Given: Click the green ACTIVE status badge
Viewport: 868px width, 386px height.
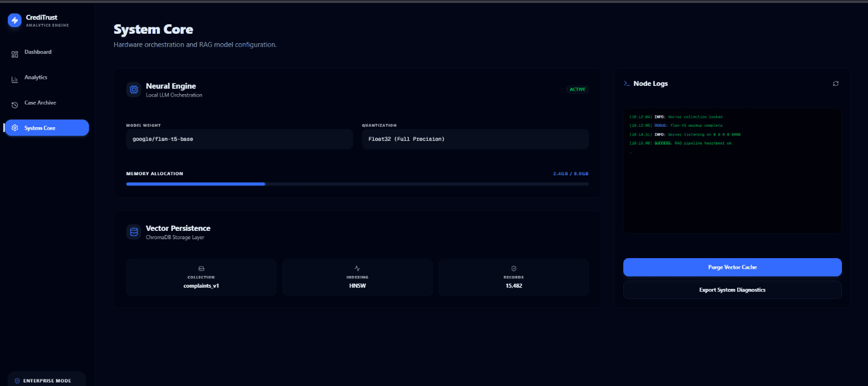Looking at the screenshot, I should [x=578, y=89].
